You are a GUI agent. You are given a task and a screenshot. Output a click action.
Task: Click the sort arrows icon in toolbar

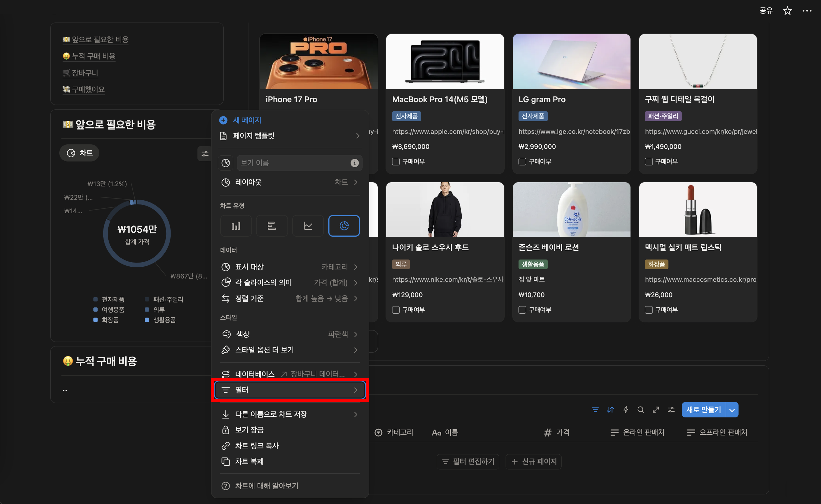click(x=610, y=410)
